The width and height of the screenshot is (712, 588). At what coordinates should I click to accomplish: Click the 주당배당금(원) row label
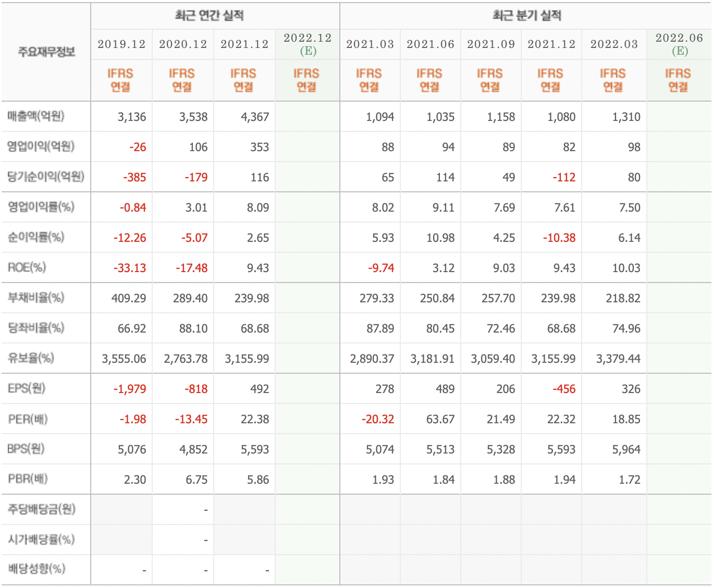[x=41, y=509]
